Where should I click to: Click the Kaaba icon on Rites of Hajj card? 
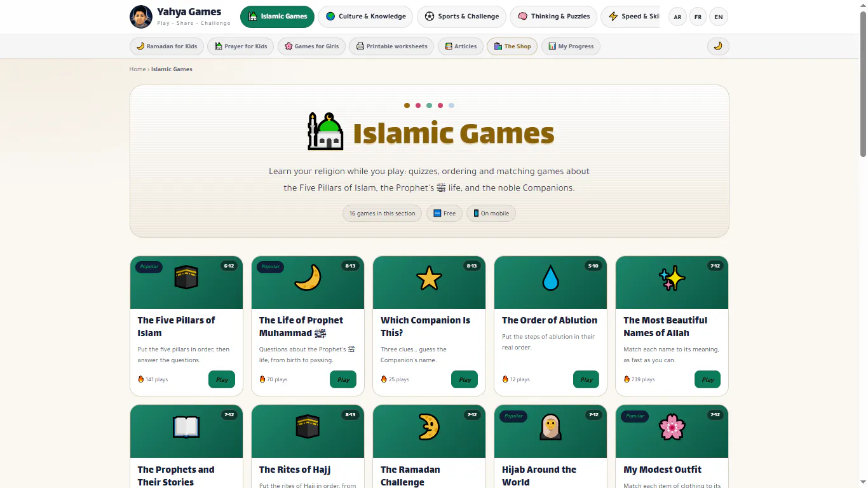point(308,427)
